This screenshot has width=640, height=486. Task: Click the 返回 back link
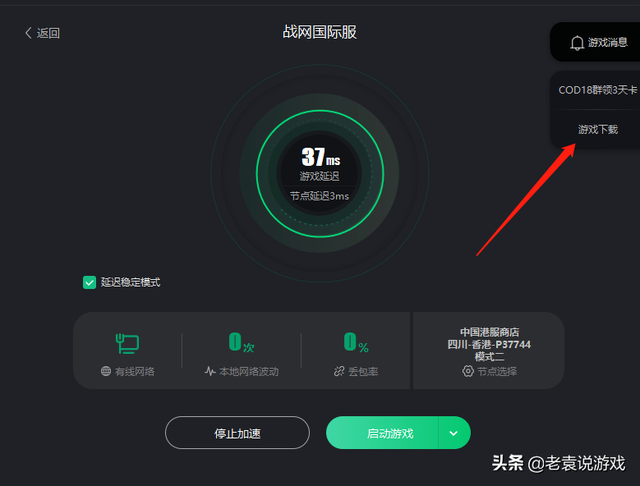pyautogui.click(x=42, y=33)
